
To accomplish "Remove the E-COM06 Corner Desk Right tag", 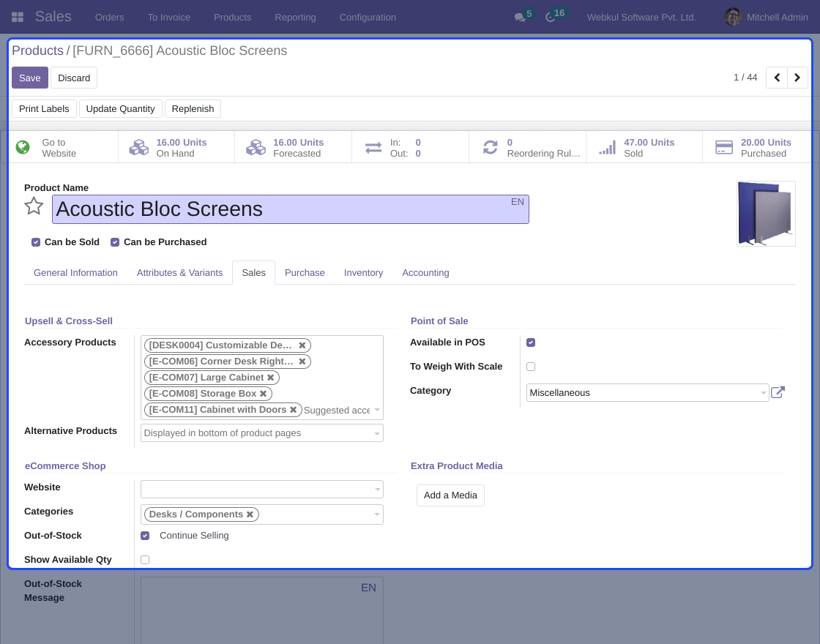I will pos(302,362).
